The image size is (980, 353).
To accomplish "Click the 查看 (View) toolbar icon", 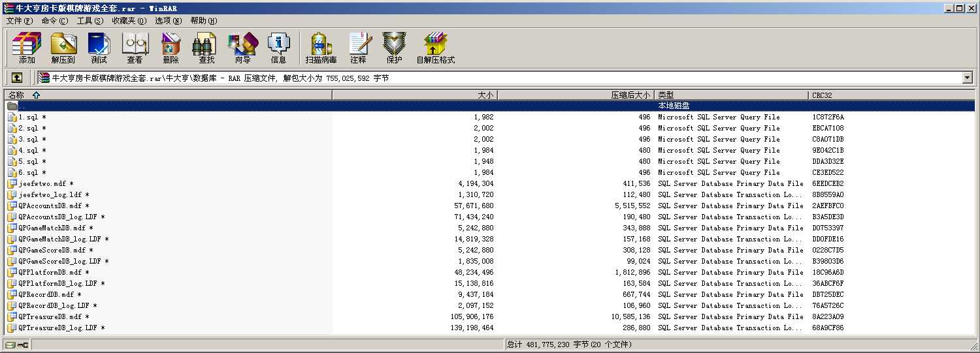I will tap(135, 48).
